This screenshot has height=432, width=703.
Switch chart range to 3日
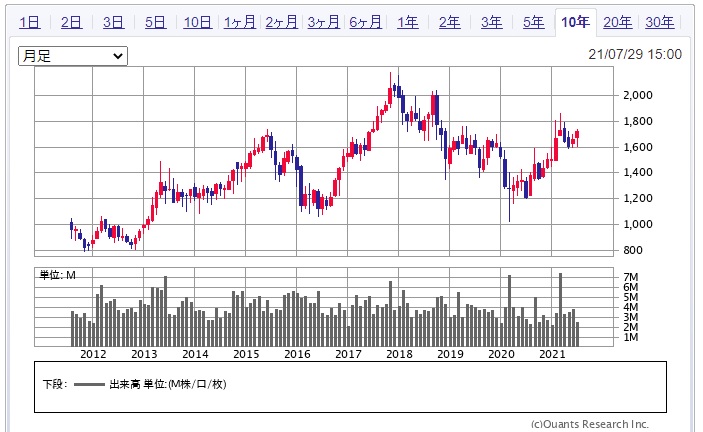coord(113,22)
